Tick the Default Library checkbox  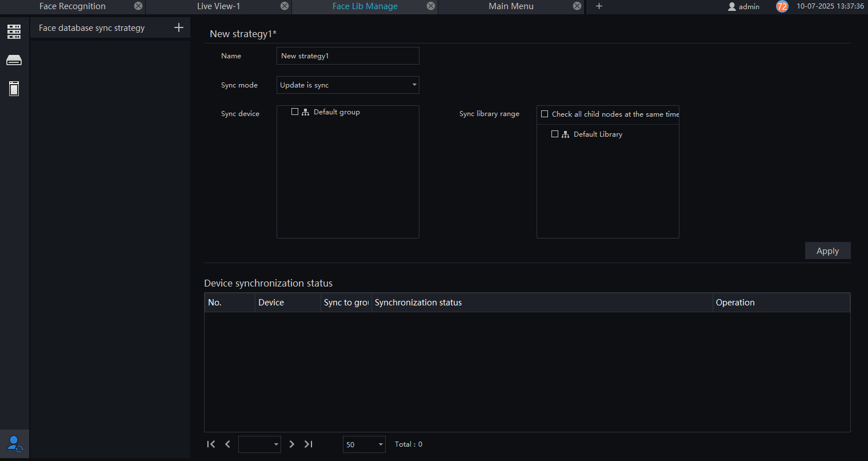(x=555, y=134)
